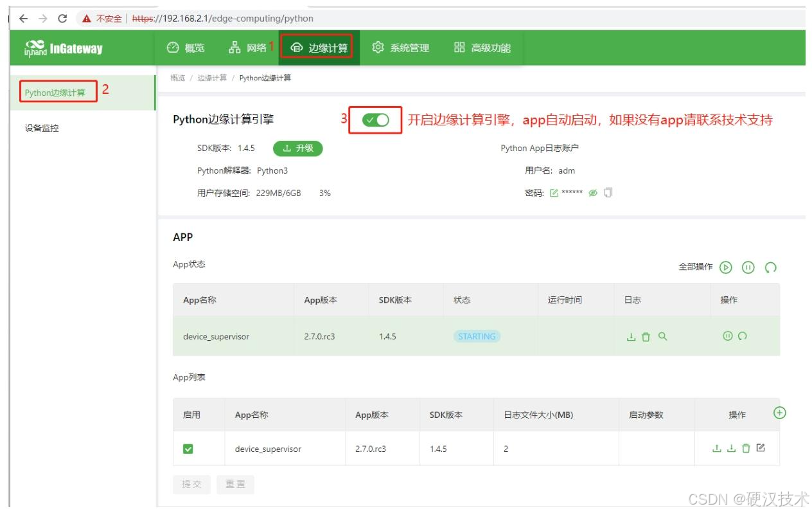Clear the device_supervisor log with trash icon
This screenshot has height=513, width=812.
click(x=646, y=336)
